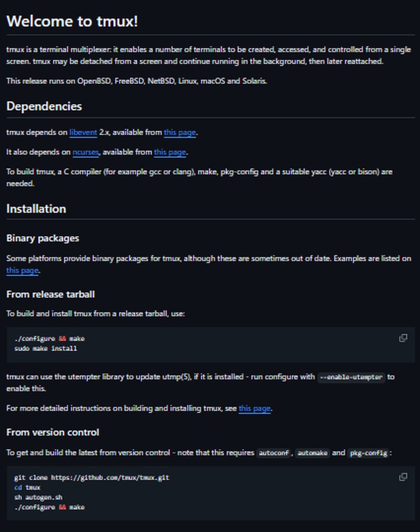Click the pkg-config inline code label
Image resolution: width=420 pixels, height=532 pixels.
[368, 453]
